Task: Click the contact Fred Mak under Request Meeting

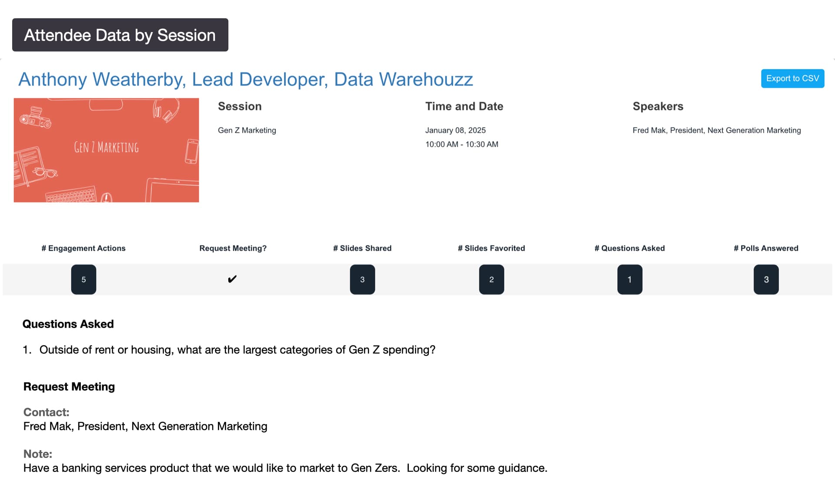Action: coord(145,426)
